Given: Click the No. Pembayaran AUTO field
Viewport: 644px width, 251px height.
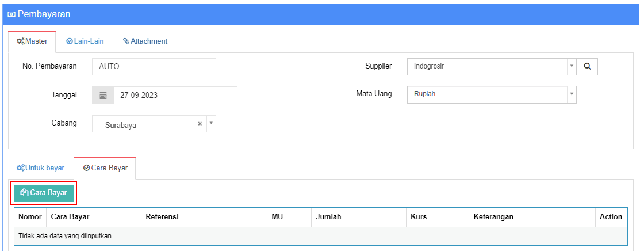Looking at the screenshot, I should click(x=154, y=67).
